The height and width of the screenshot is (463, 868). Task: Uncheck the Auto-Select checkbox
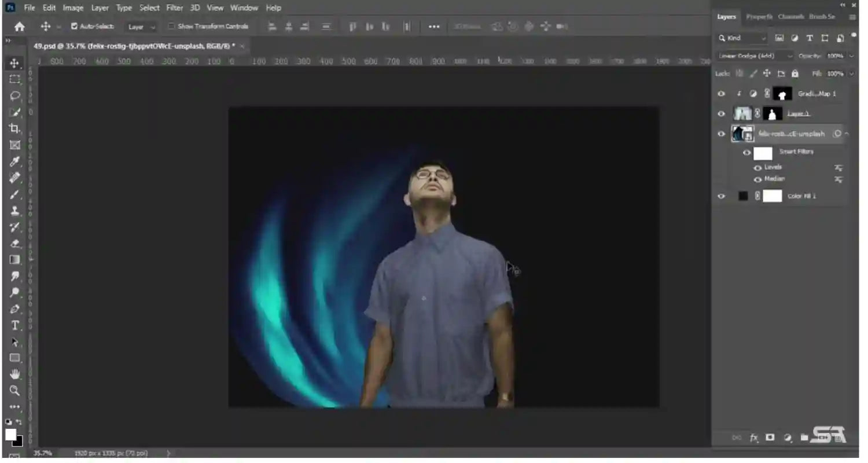pyautogui.click(x=74, y=26)
